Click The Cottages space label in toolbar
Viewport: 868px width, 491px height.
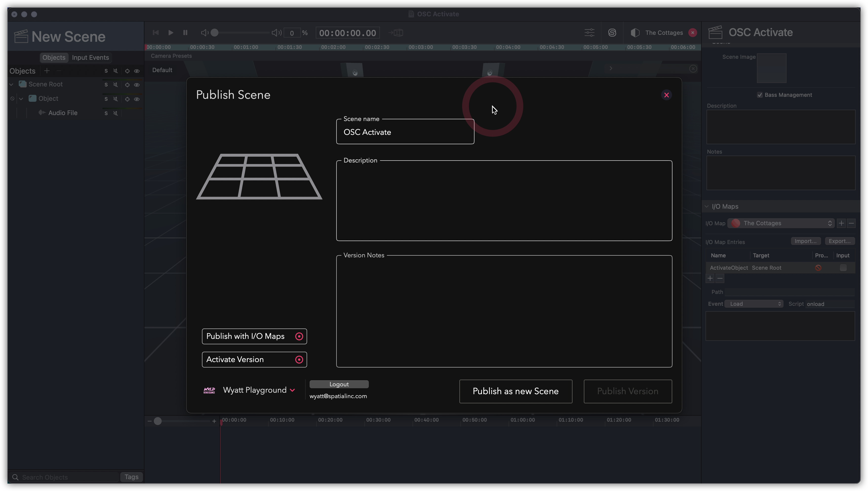(x=664, y=33)
